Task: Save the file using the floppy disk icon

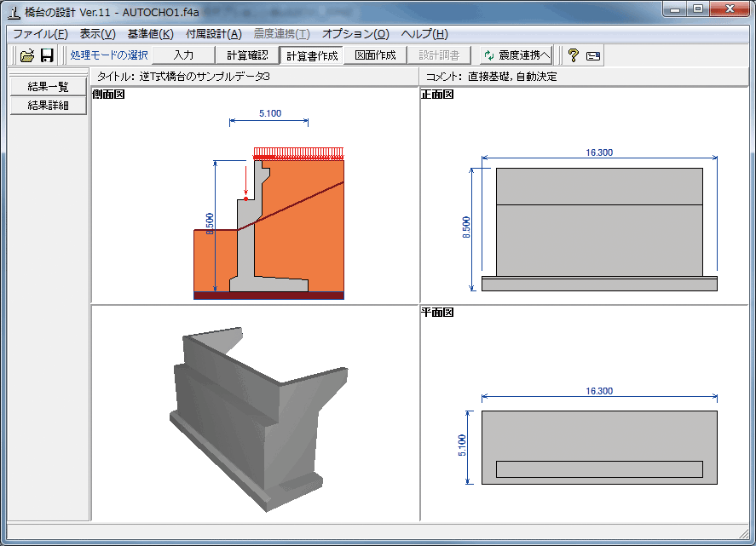Action: tap(47, 55)
